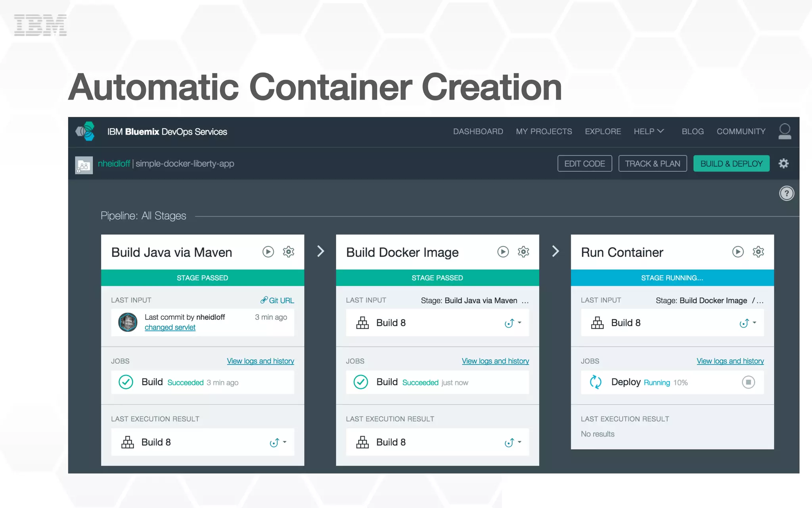Click the IBM Bluemix hexagon logo

(x=85, y=131)
